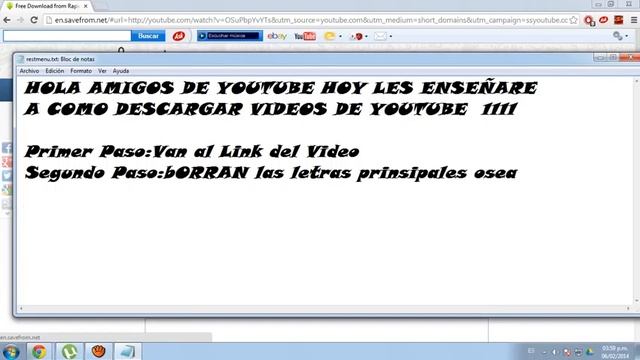
Task: Open the Windows Start menu
Action: tap(11, 351)
